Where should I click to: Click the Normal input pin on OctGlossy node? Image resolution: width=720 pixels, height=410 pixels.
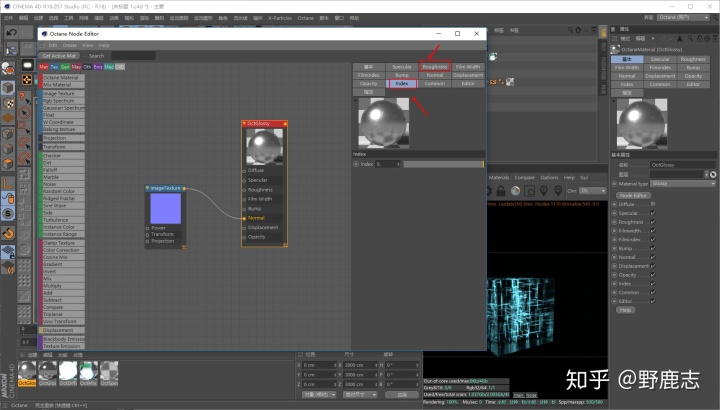(x=244, y=218)
